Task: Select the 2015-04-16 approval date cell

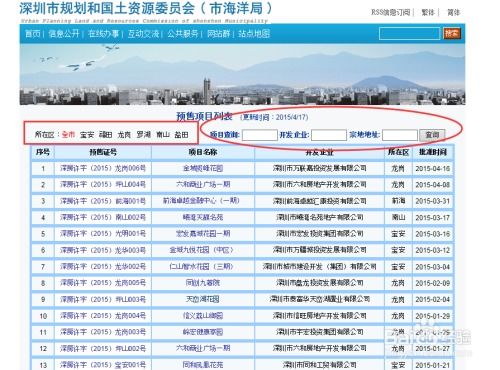Action: [x=433, y=169]
